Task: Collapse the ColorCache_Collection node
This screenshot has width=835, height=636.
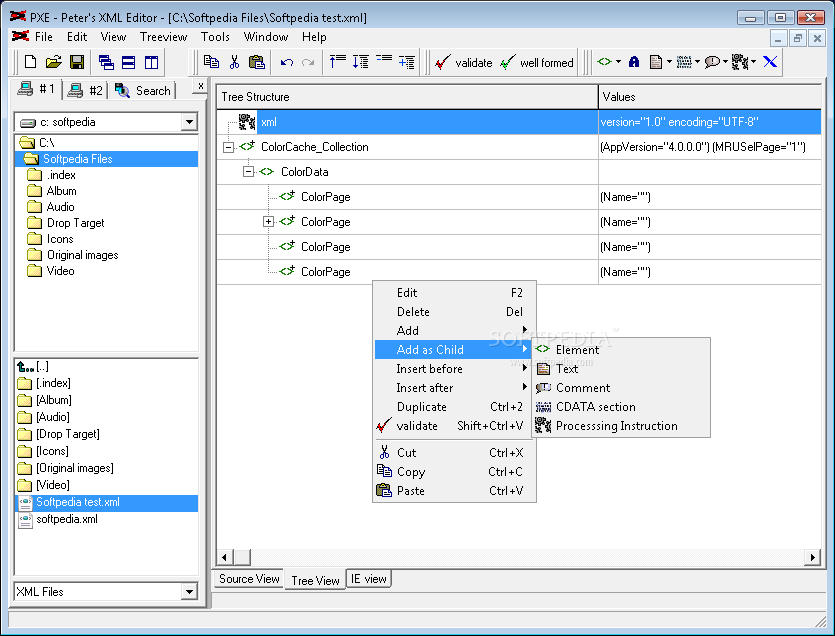Action: 228,148
